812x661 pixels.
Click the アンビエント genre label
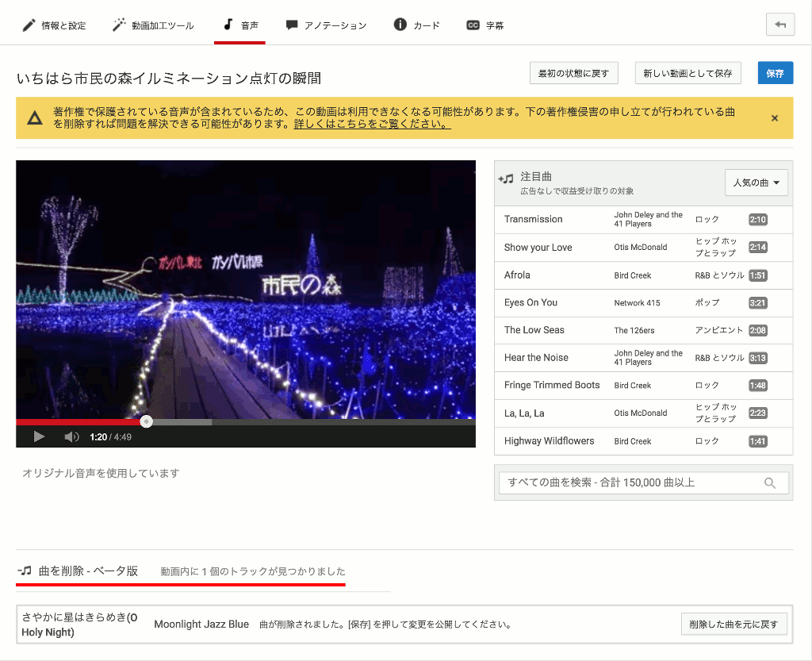(718, 330)
